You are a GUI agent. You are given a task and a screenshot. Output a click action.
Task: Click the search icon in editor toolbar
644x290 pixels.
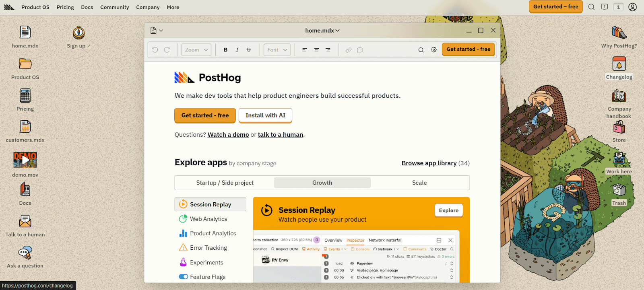[421, 50]
